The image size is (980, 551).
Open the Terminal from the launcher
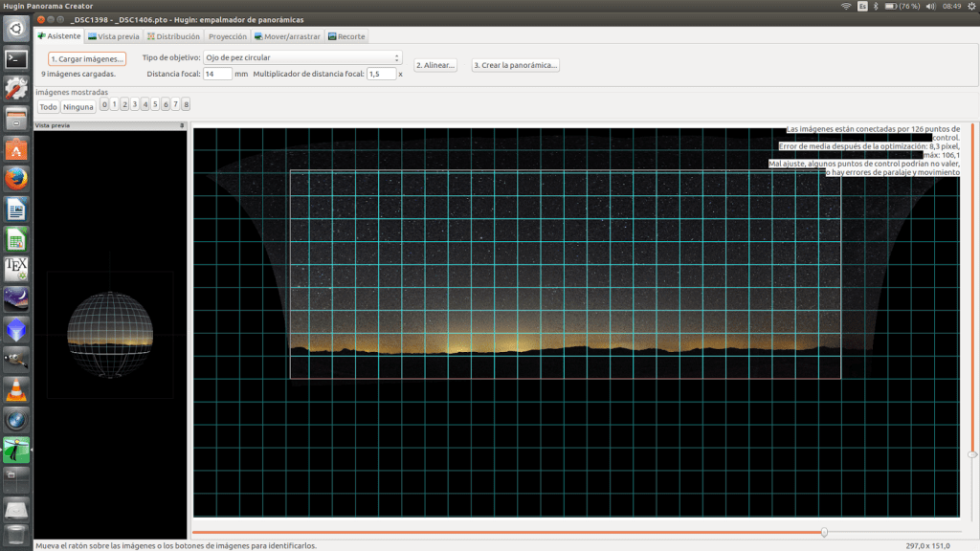[16, 58]
